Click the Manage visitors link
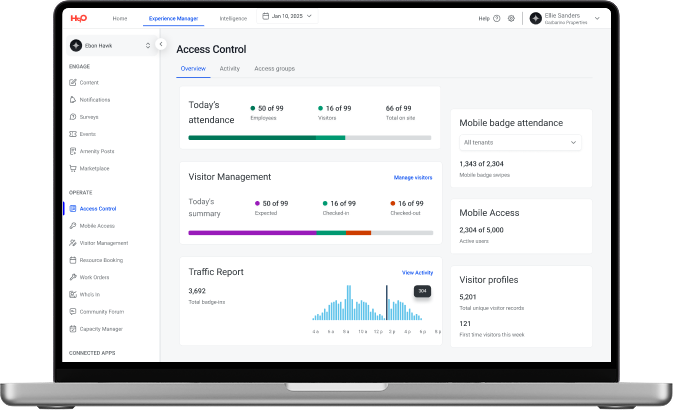The image size is (673, 414). pos(413,177)
